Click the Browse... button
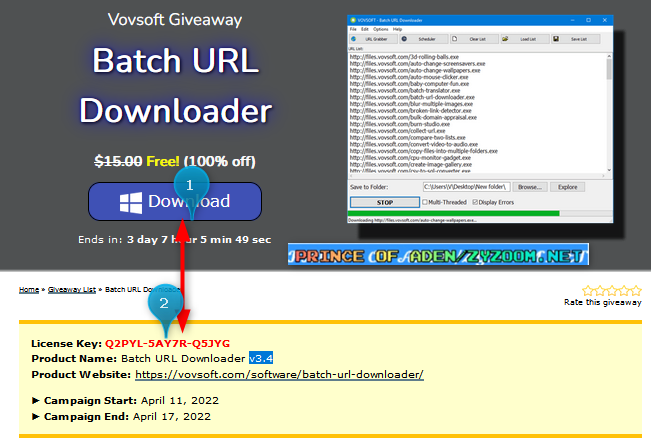Image resolution: width=651 pixels, height=445 pixels. [530, 187]
